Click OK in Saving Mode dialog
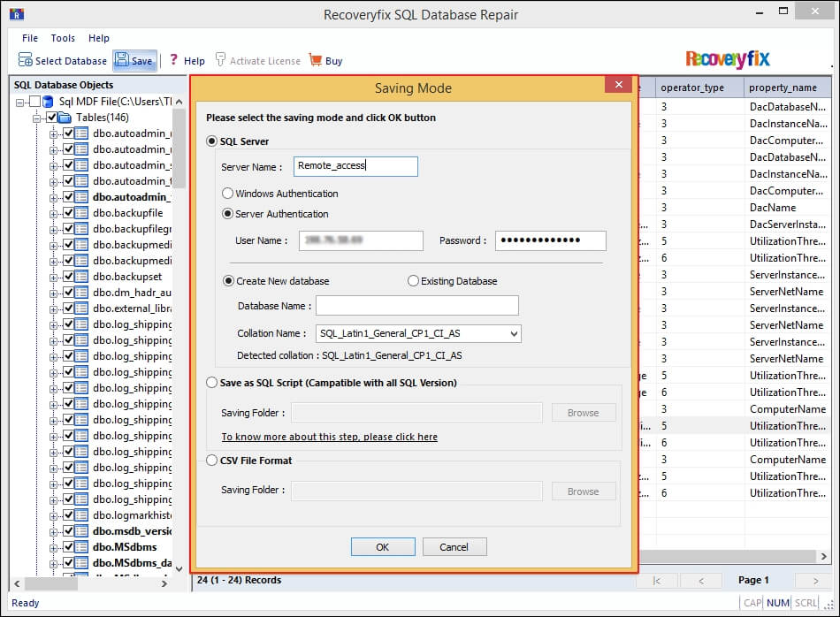This screenshot has width=840, height=617. tap(383, 547)
